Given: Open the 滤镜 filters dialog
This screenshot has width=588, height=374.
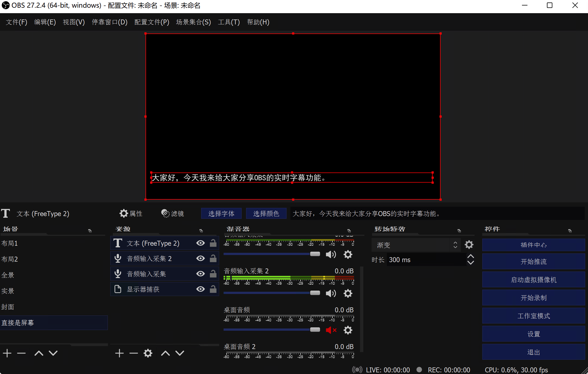Looking at the screenshot, I should click(x=172, y=214).
